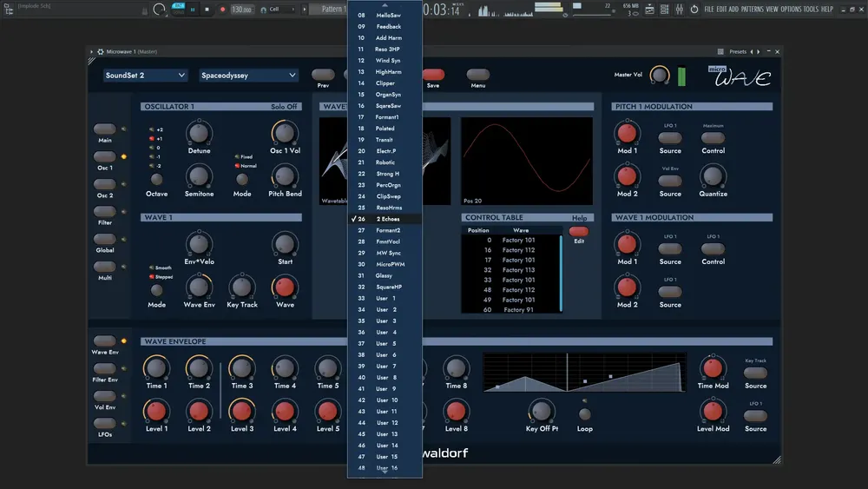Stop playback in the transport bar
This screenshot has height=489, width=868.
tap(207, 10)
